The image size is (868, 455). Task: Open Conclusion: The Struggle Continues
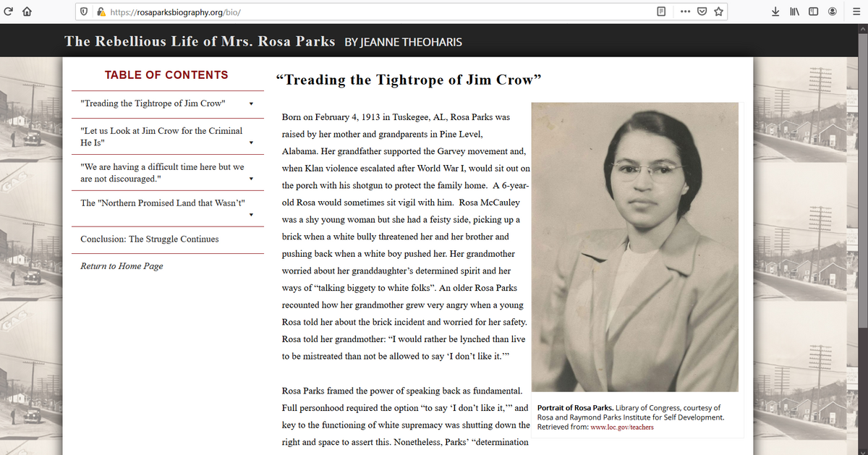click(x=150, y=239)
